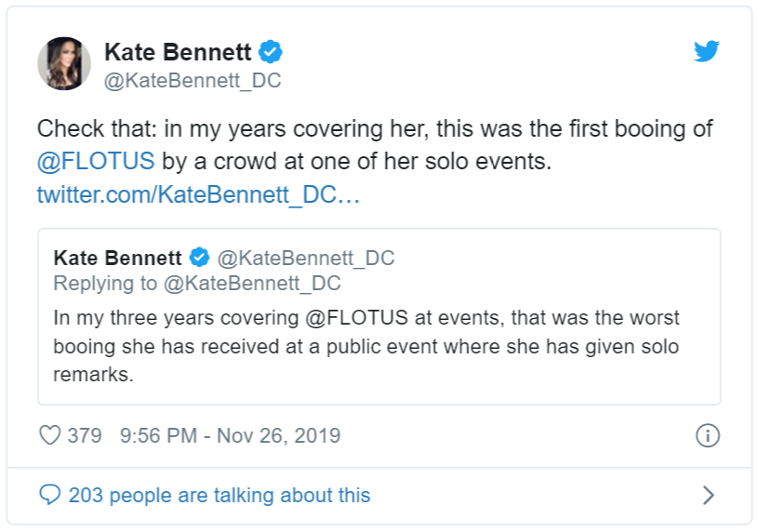Image resolution: width=758 pixels, height=532 pixels.
Task: Open the tweet info icon
Action: pos(708,435)
